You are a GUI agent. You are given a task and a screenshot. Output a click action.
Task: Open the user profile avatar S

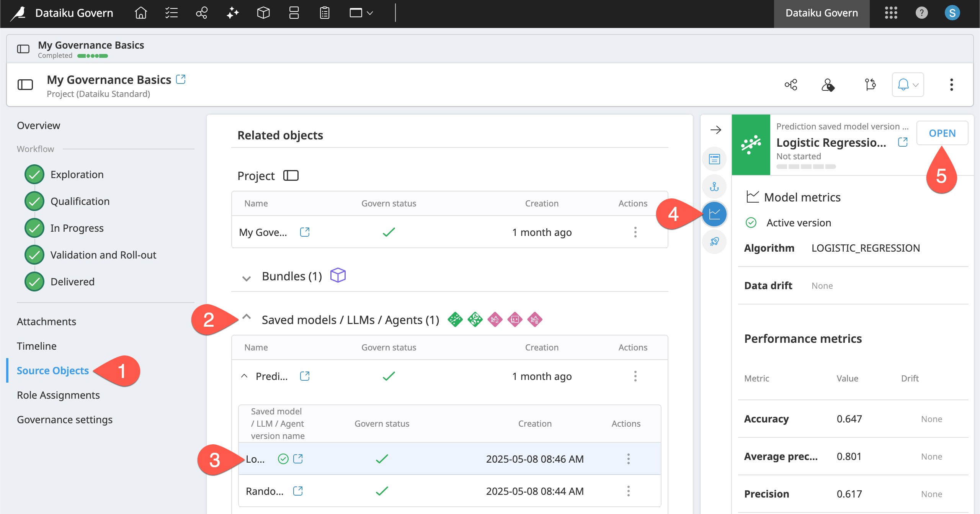click(952, 13)
